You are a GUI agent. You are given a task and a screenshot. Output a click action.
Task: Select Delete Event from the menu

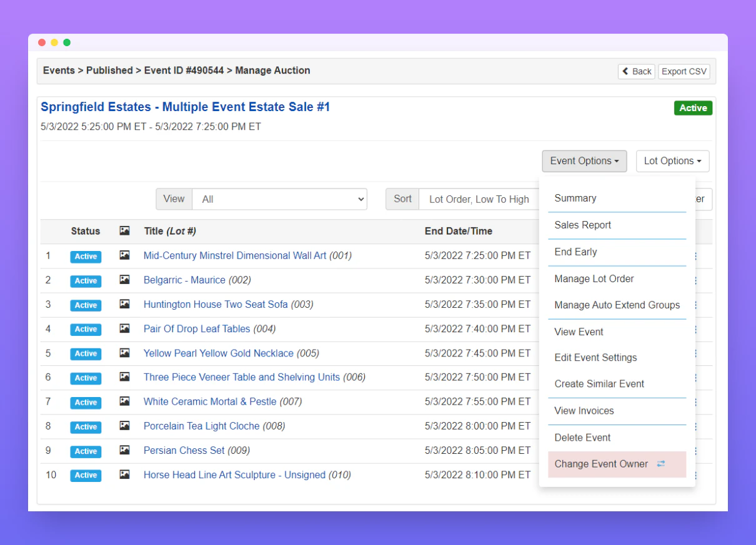(x=582, y=438)
